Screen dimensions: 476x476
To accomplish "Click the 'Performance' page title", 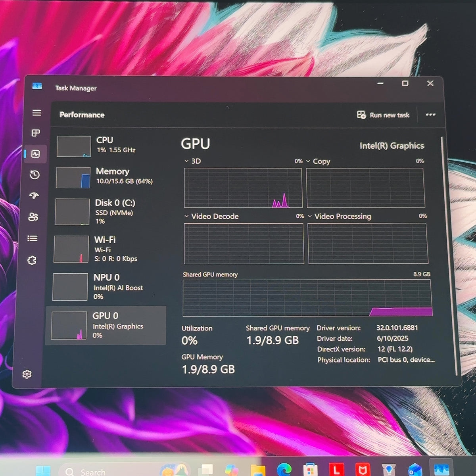I will (82, 115).
